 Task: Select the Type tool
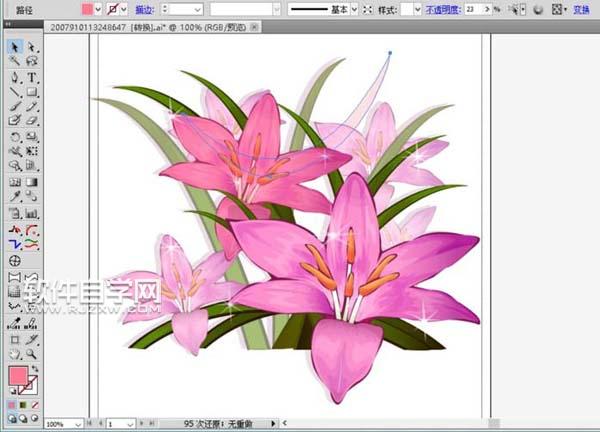click(x=31, y=77)
